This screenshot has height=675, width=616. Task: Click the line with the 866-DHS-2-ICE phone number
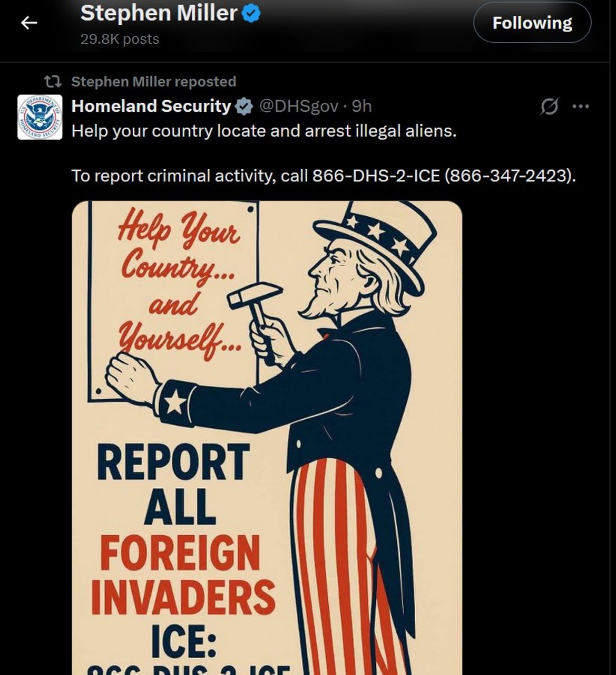coord(324,176)
